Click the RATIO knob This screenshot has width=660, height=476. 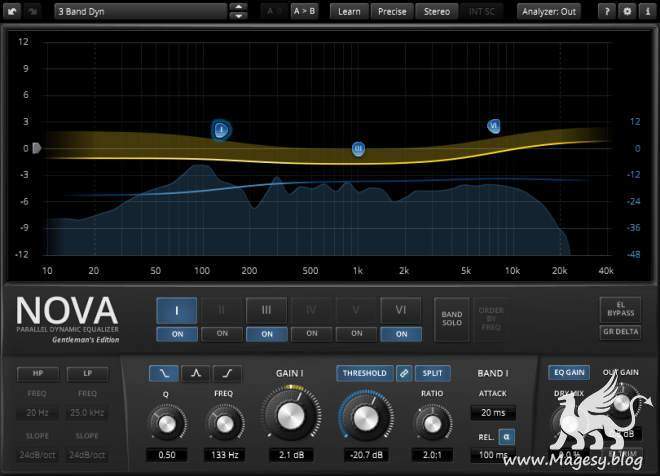click(x=432, y=423)
